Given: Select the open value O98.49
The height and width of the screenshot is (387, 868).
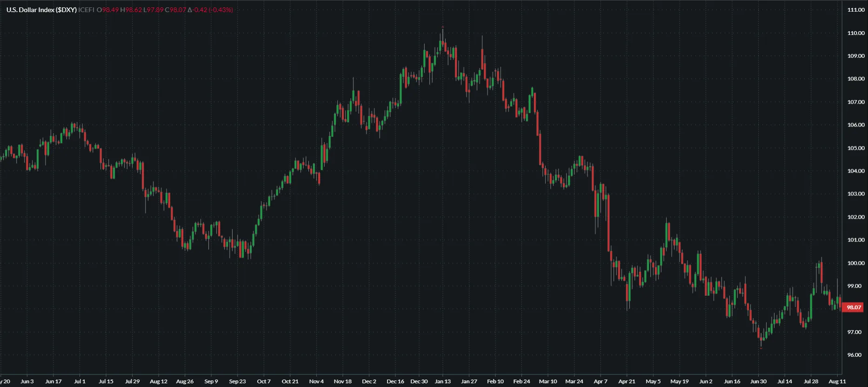Looking at the screenshot, I should coord(108,10).
